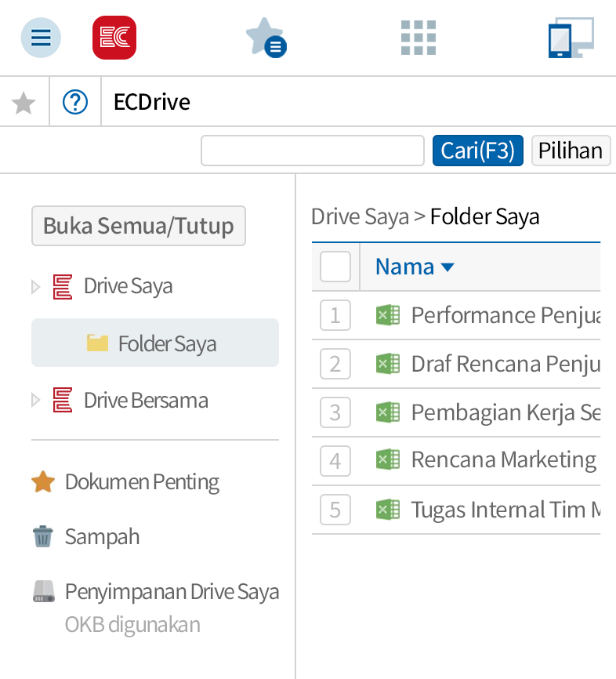Open the Pilihan options button

pos(571,150)
